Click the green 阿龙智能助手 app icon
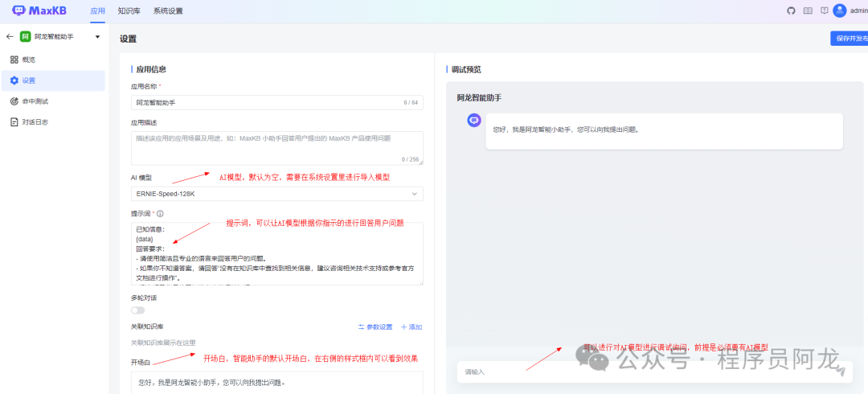This screenshot has height=394, width=868. pos(26,37)
